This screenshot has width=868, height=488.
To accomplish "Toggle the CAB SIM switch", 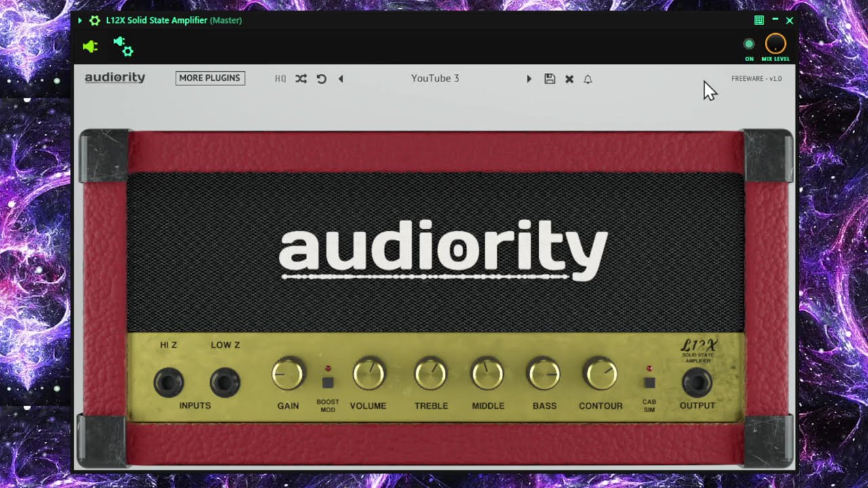I will tap(650, 382).
